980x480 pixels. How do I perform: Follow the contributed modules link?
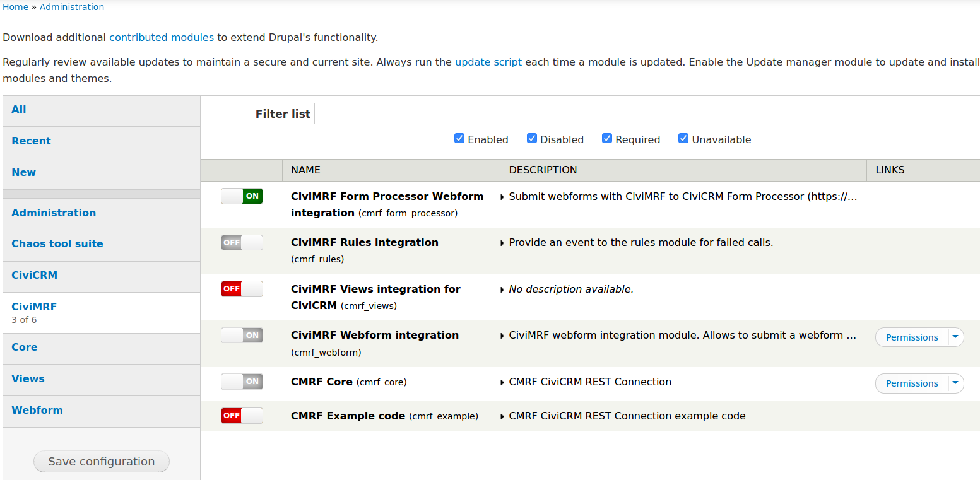pyautogui.click(x=162, y=37)
